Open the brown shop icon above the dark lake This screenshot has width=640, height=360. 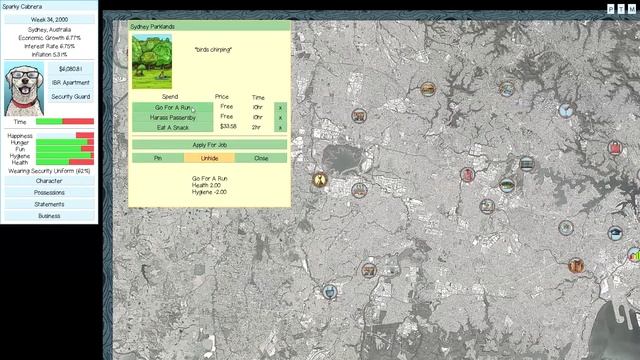pos(359,116)
